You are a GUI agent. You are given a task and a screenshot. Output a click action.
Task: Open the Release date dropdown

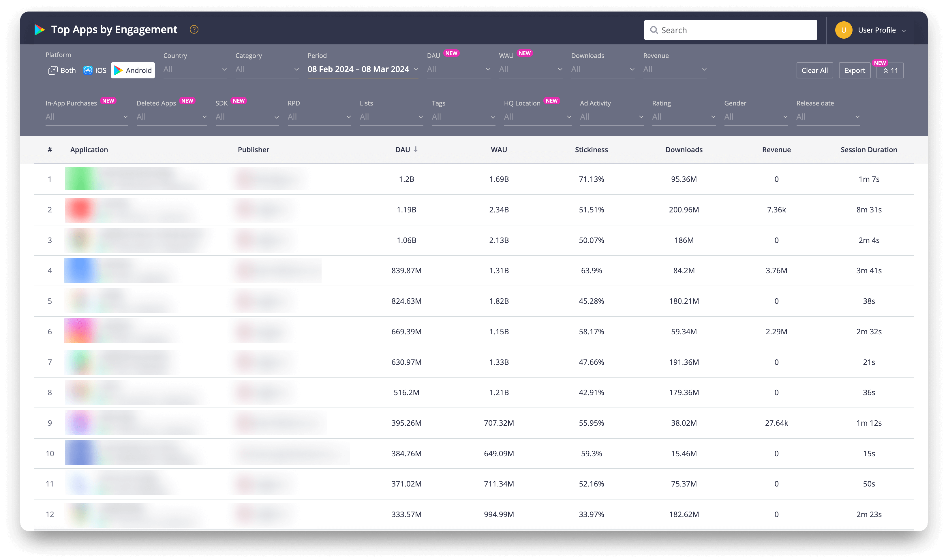click(x=828, y=117)
